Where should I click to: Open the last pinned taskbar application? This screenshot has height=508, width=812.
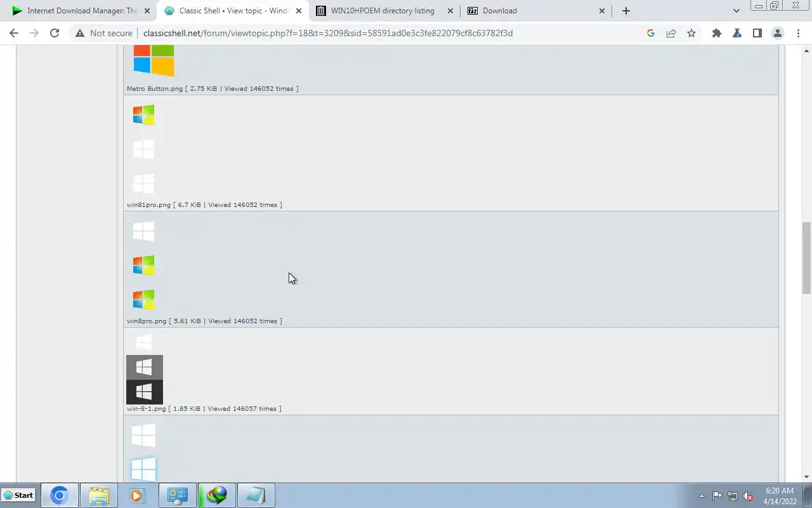(256, 495)
